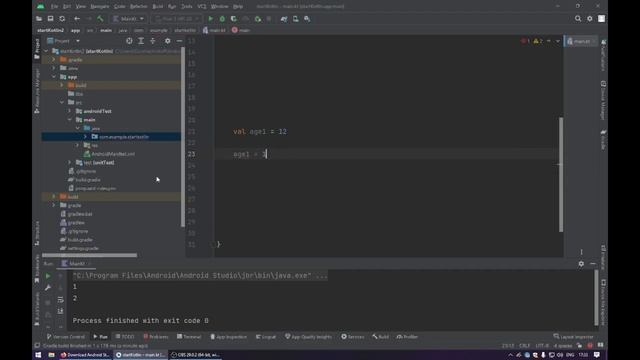Switch to the main.kt editor tab
This screenshot has width=640, height=360.
click(581, 41)
